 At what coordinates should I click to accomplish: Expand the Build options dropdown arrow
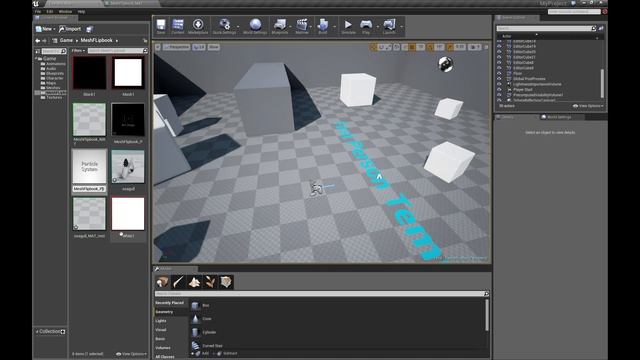[x=334, y=27]
